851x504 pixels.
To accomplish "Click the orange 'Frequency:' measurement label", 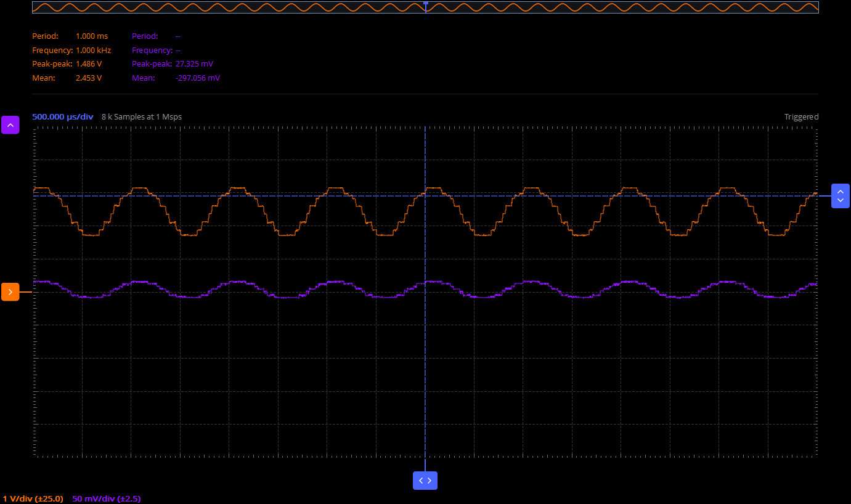I will pyautogui.click(x=52, y=51).
